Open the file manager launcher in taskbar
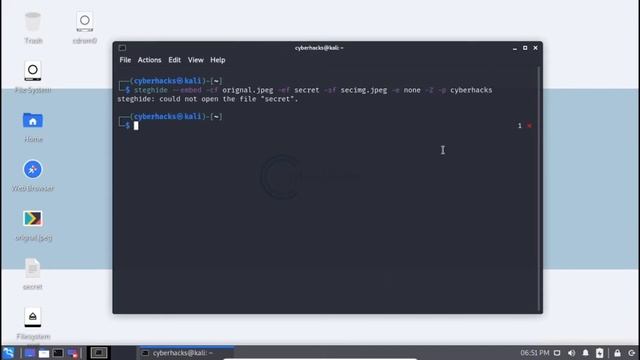 pos(44,353)
